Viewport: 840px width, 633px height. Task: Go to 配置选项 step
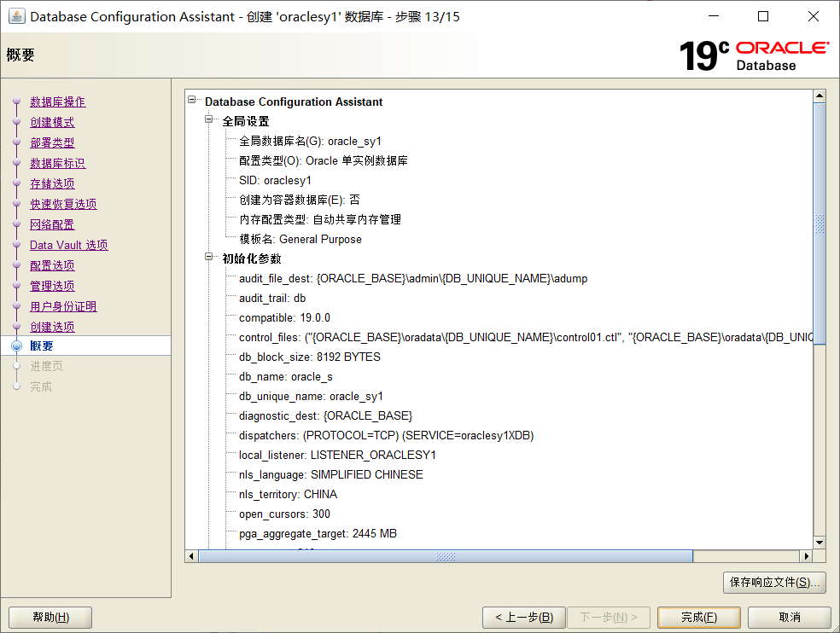coord(52,265)
